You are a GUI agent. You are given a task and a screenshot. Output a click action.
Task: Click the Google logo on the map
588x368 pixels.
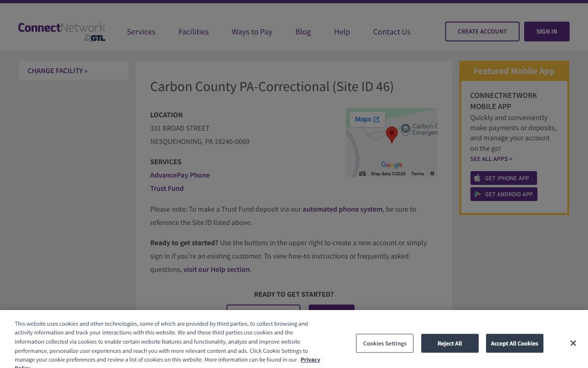tap(392, 165)
